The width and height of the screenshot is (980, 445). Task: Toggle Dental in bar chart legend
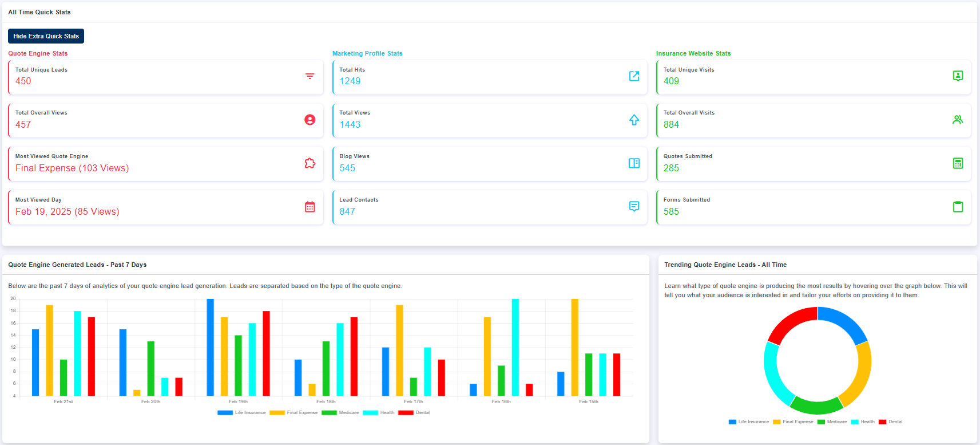tap(414, 412)
